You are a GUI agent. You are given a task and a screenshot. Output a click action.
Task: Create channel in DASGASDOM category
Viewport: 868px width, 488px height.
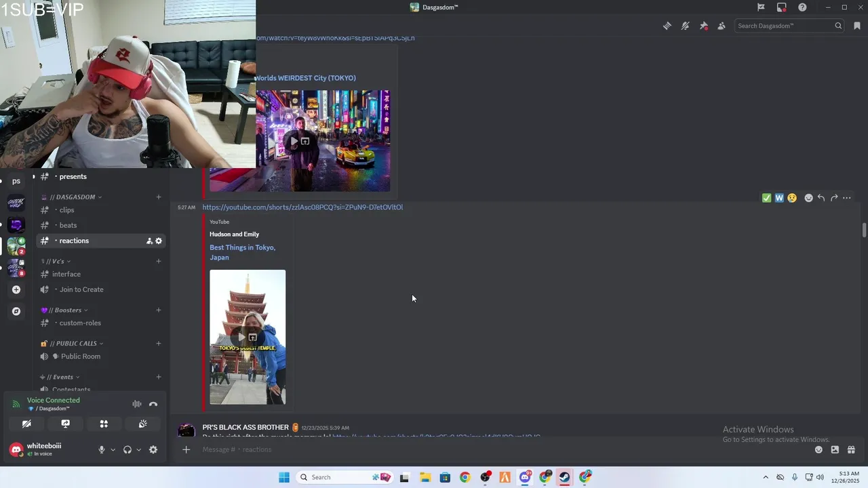click(159, 197)
